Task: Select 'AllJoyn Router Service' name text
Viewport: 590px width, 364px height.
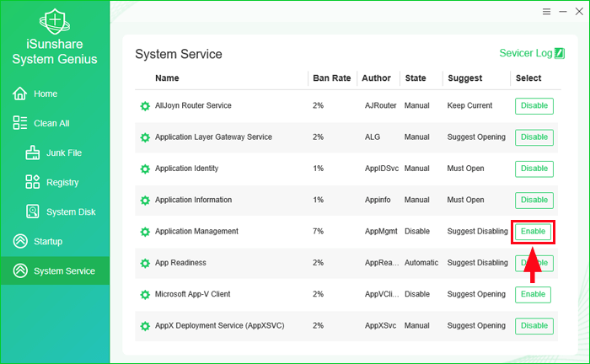Action: [x=193, y=105]
